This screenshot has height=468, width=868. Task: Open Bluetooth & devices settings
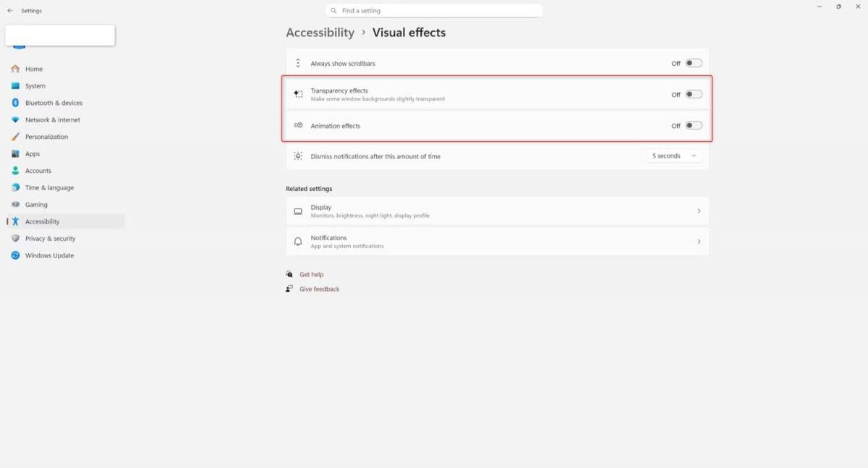[16, 103]
